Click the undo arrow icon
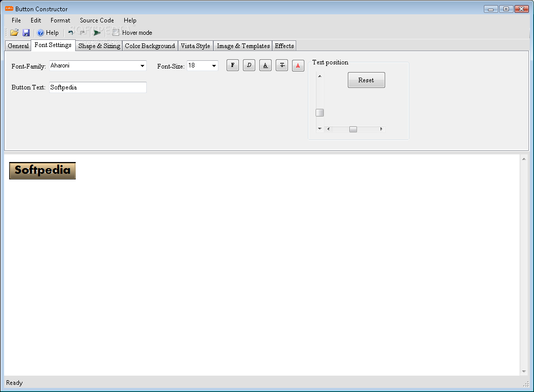Image resolution: width=534 pixels, height=392 pixels. tap(71, 33)
